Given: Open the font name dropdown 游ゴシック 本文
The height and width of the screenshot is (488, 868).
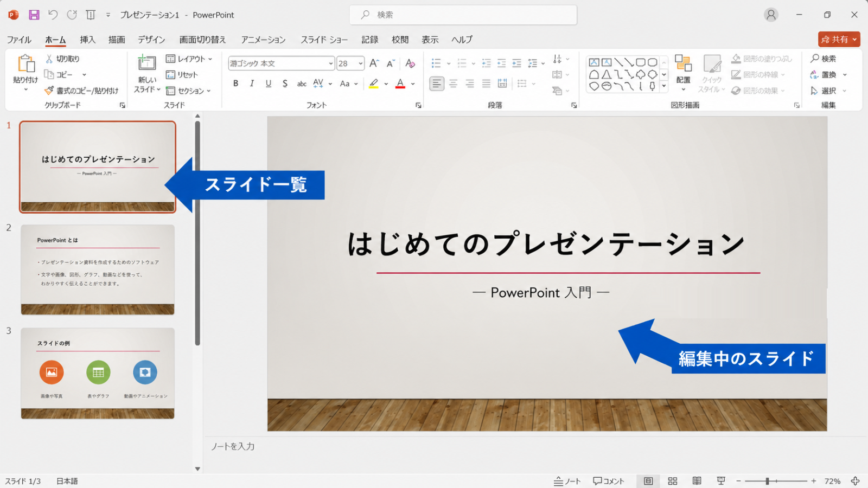Looking at the screenshot, I should tap(331, 63).
